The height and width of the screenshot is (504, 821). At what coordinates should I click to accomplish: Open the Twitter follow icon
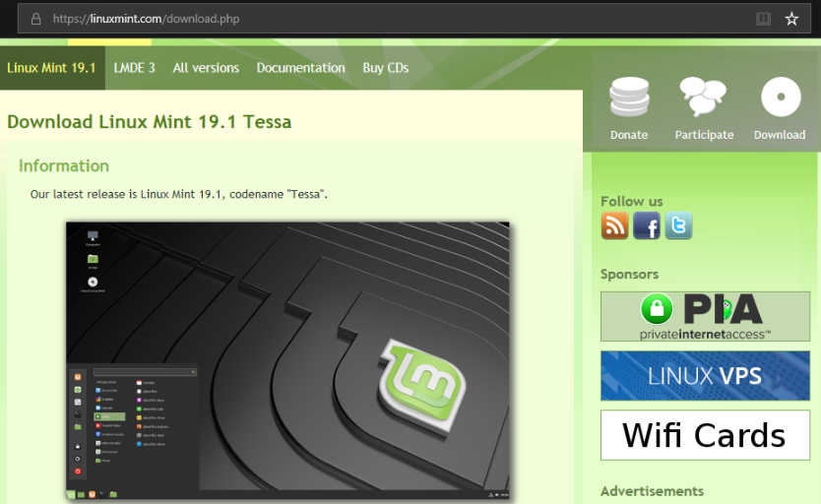678,225
